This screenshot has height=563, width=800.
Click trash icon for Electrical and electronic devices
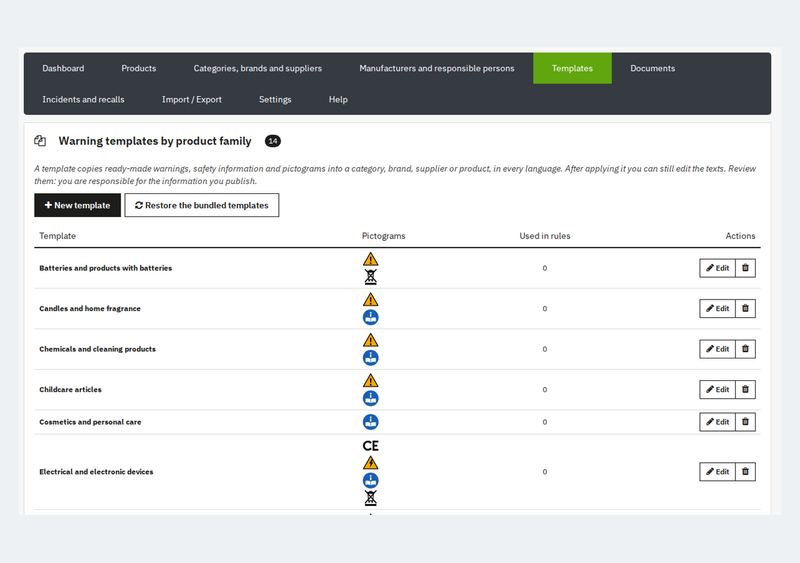tap(745, 472)
